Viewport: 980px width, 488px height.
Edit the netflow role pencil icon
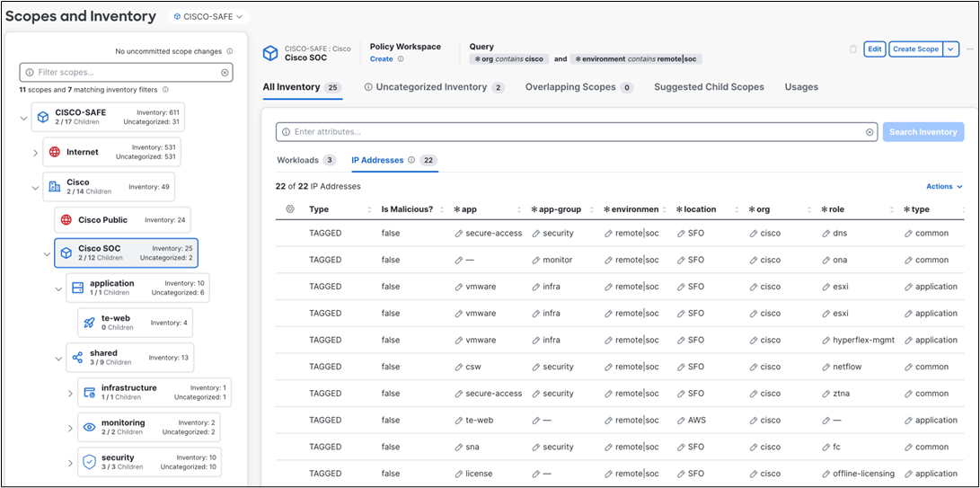825,367
